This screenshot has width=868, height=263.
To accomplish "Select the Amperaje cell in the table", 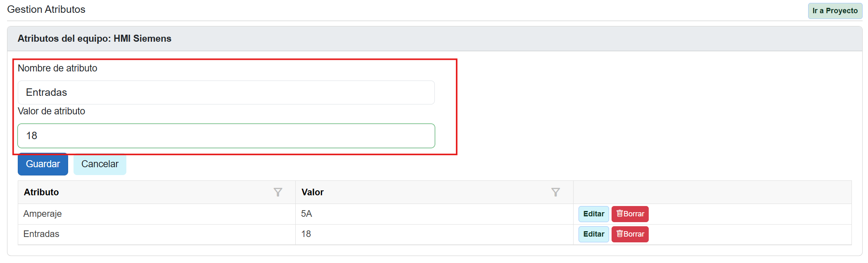I will [43, 214].
